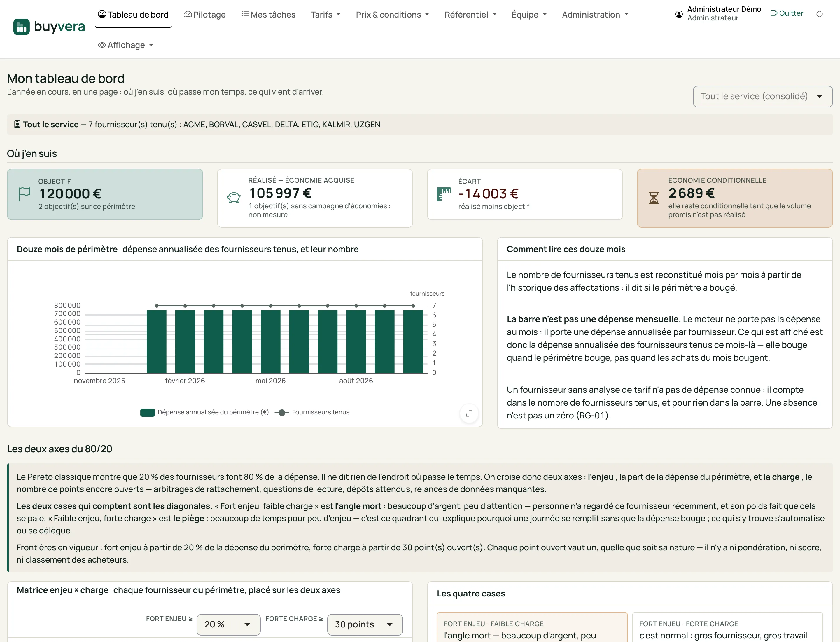
Task: Click the piggy bank icon on Réalisé card
Action: point(233,198)
